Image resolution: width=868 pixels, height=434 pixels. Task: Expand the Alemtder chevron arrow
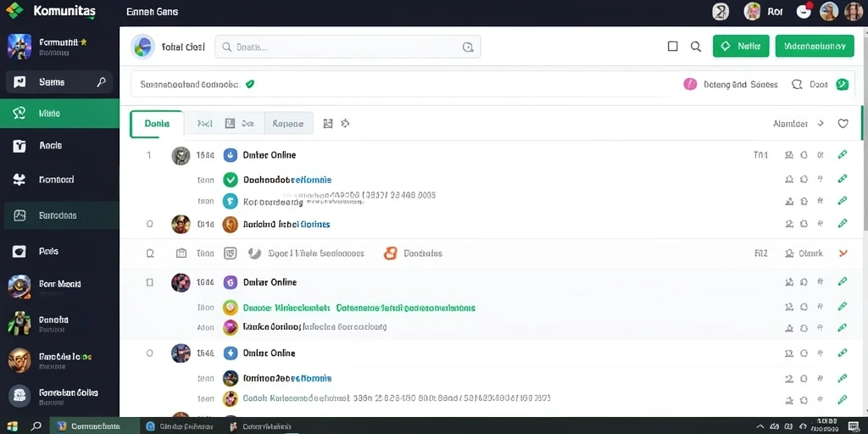pyautogui.click(x=821, y=124)
